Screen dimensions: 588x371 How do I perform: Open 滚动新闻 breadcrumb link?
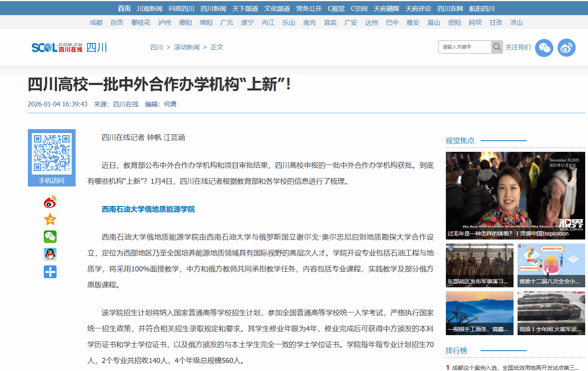coord(186,47)
